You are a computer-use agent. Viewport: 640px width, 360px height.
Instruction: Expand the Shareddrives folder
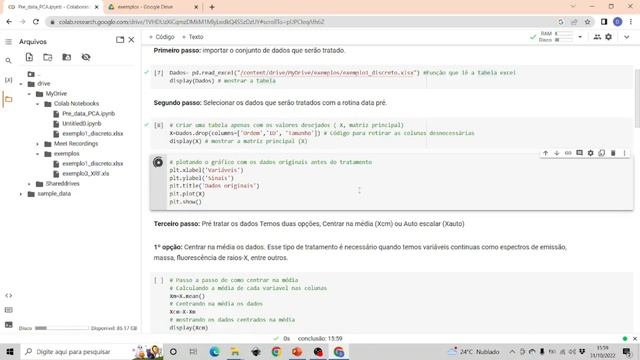point(29,184)
